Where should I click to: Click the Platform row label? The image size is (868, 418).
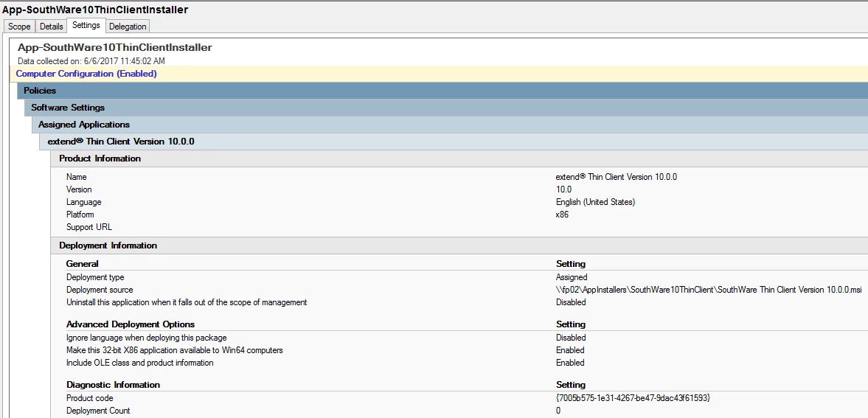[80, 215]
